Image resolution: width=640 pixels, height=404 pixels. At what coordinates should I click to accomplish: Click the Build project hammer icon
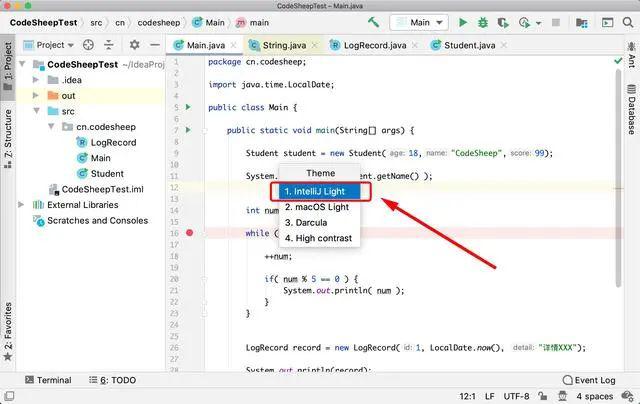coord(373,22)
